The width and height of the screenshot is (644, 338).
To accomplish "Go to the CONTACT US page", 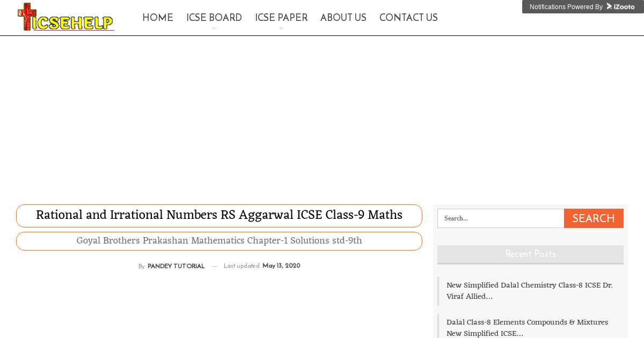I will coord(408,18).
